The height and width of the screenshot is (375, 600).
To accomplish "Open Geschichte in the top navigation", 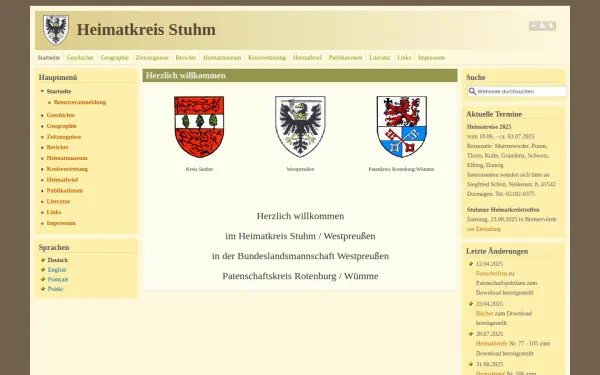I will coord(80,58).
